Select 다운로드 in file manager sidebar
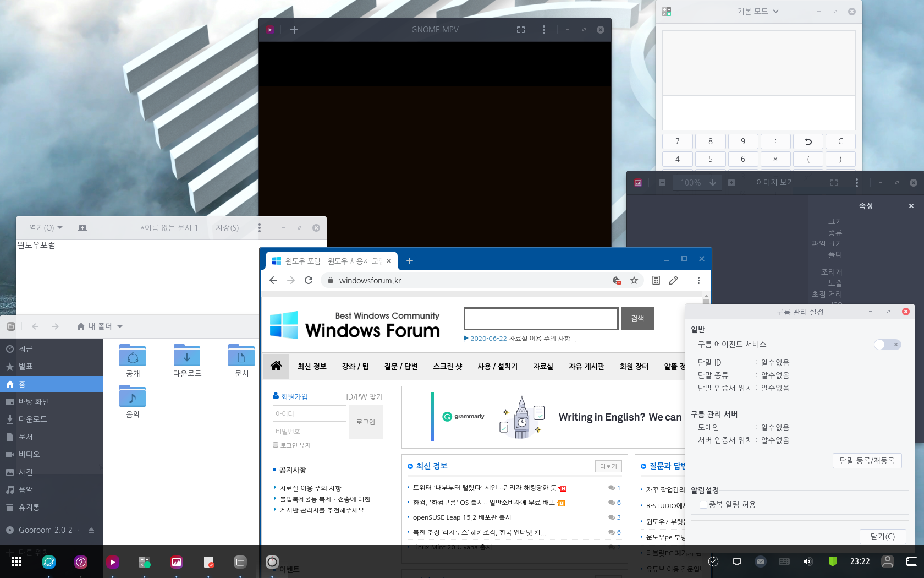924x578 pixels. [x=52, y=419]
